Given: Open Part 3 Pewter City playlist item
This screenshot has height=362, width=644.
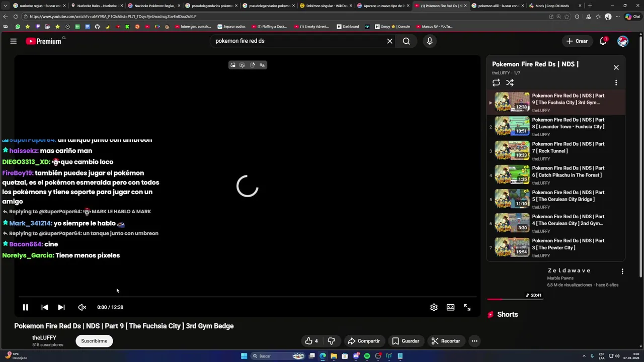Looking at the screenshot, I should click(x=556, y=247).
